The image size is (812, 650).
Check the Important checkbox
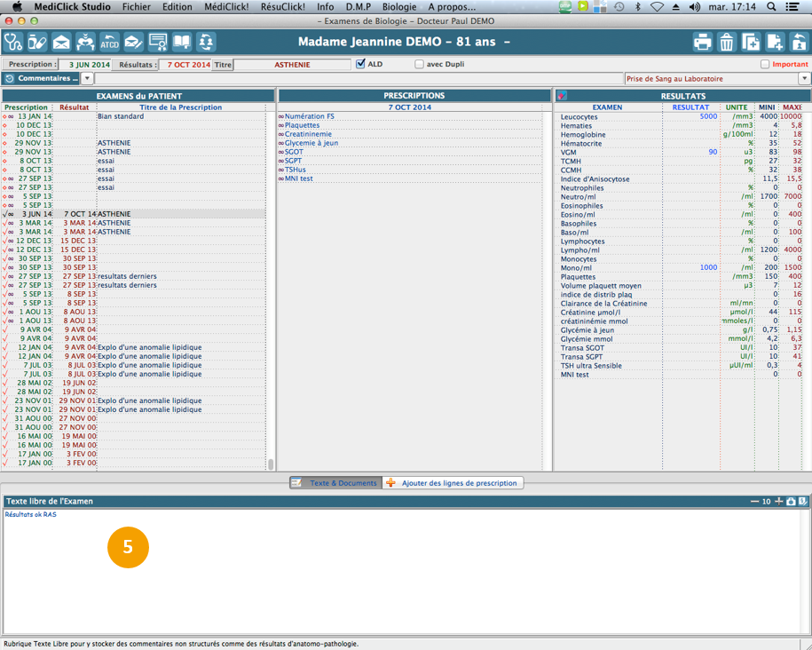coord(765,64)
